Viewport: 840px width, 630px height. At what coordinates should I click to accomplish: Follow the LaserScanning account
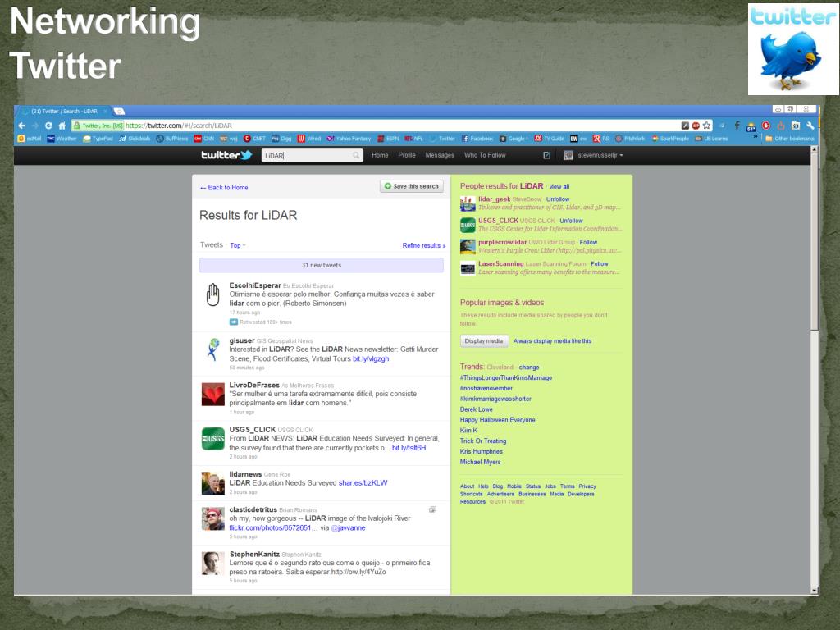pos(599,263)
